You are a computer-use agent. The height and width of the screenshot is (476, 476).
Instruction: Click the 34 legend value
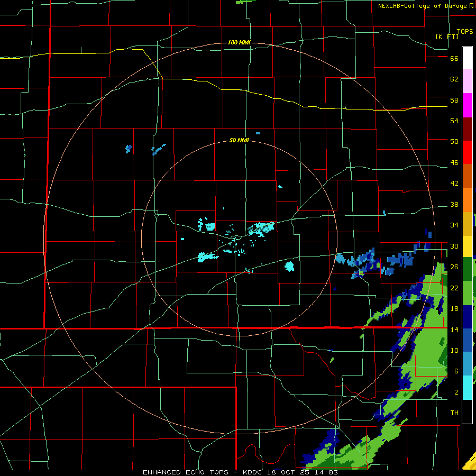point(454,225)
